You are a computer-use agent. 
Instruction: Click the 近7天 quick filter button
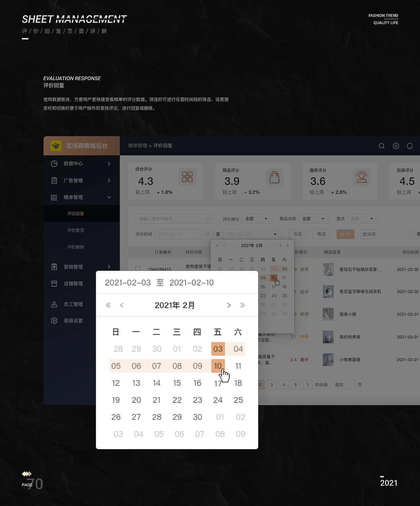point(346,234)
